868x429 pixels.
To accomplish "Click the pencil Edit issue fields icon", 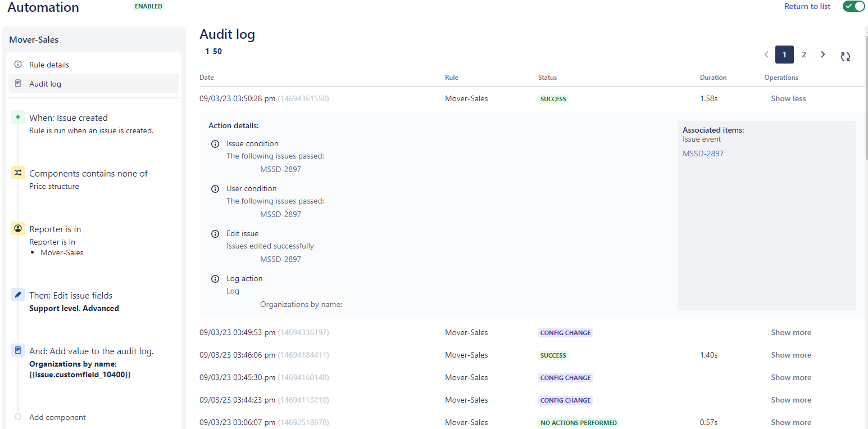I will click(x=18, y=295).
